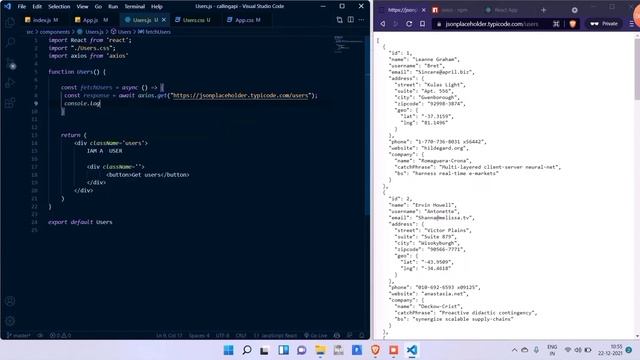Click the synchronize changes status bar icon
Viewport: 640px width, 360px height.
click(x=40, y=336)
